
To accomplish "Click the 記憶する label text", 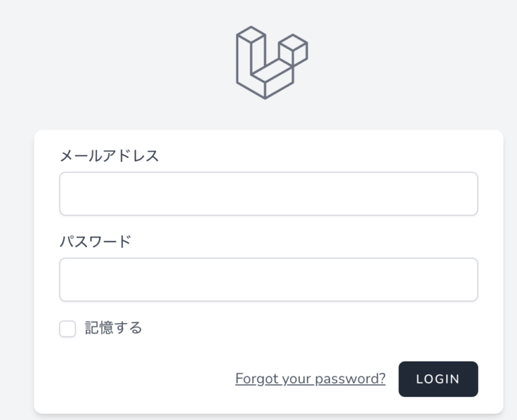I will (113, 328).
